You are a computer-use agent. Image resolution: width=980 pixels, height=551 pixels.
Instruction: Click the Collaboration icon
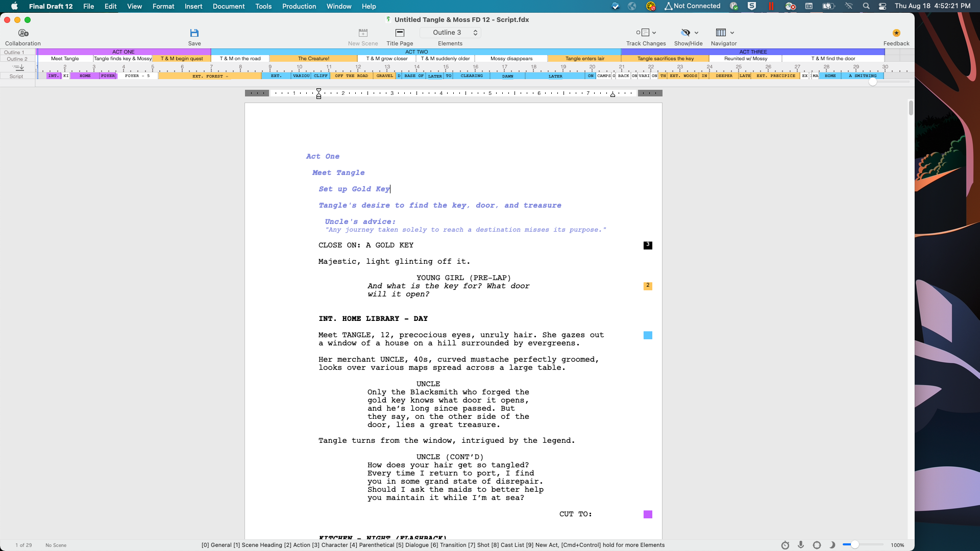click(x=23, y=33)
